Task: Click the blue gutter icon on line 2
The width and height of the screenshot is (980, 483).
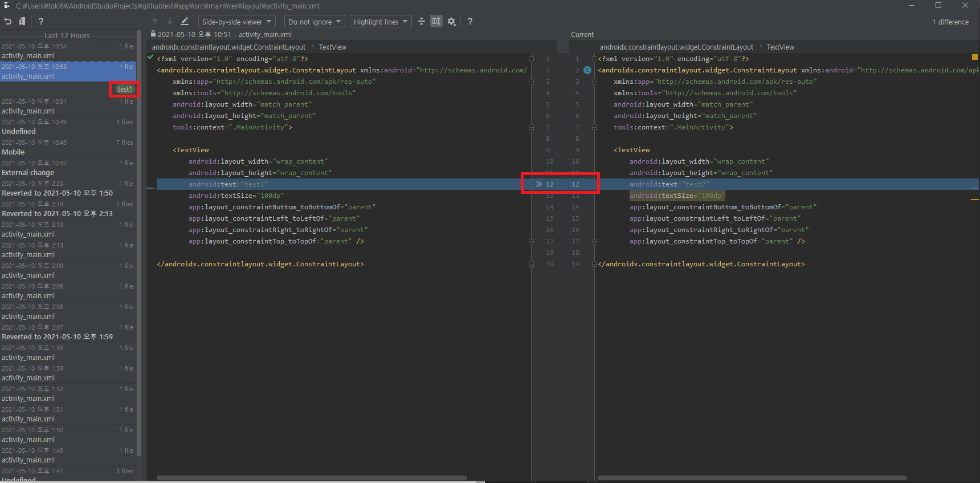Action: pyautogui.click(x=587, y=70)
